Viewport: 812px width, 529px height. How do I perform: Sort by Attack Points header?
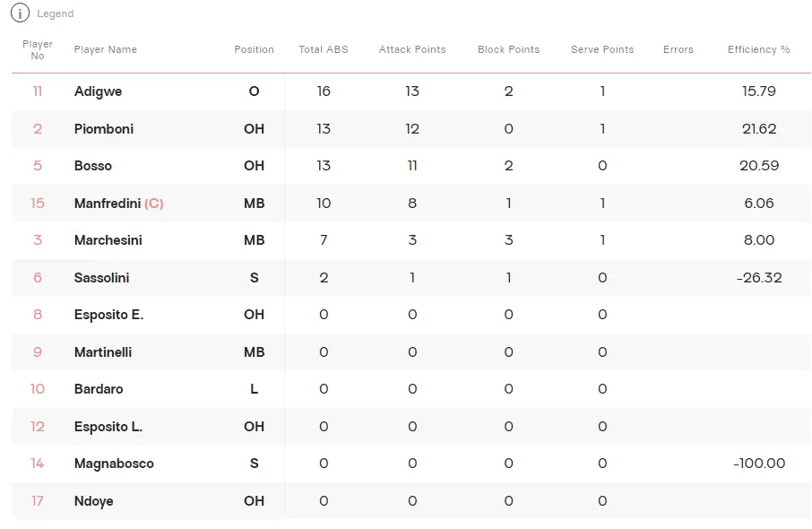tap(412, 49)
